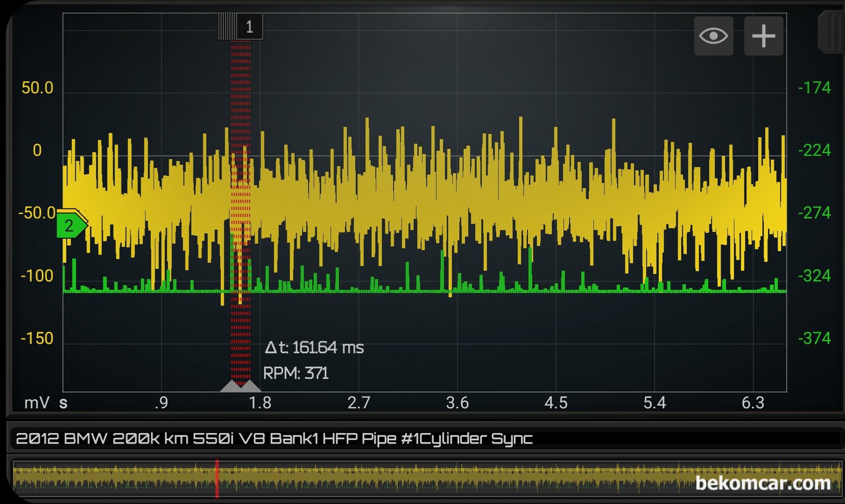Select the green channel 2 marker
The width and height of the screenshot is (845, 504).
click(x=70, y=226)
